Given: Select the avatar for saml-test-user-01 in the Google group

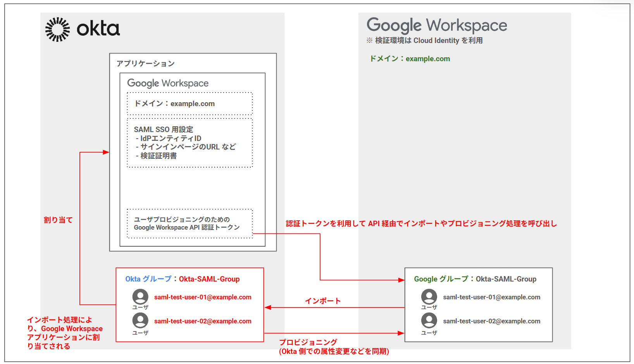Looking at the screenshot, I should pos(429,297).
